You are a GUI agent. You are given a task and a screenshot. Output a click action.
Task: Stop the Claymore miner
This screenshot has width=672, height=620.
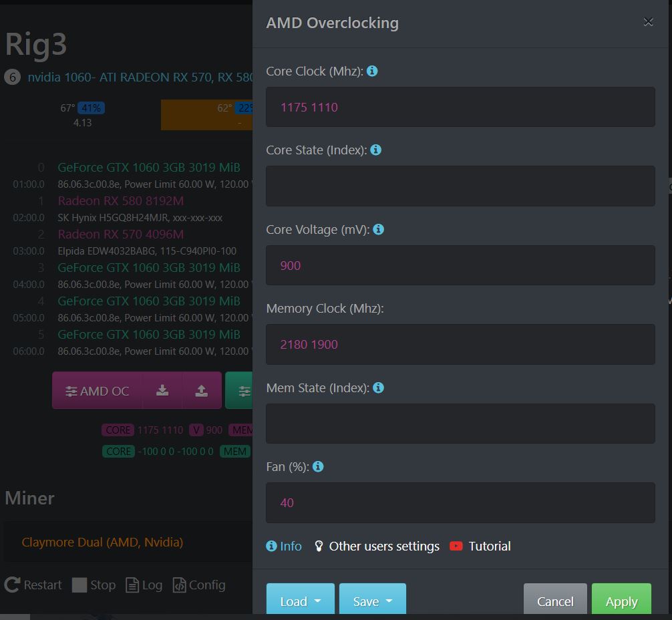(x=94, y=585)
